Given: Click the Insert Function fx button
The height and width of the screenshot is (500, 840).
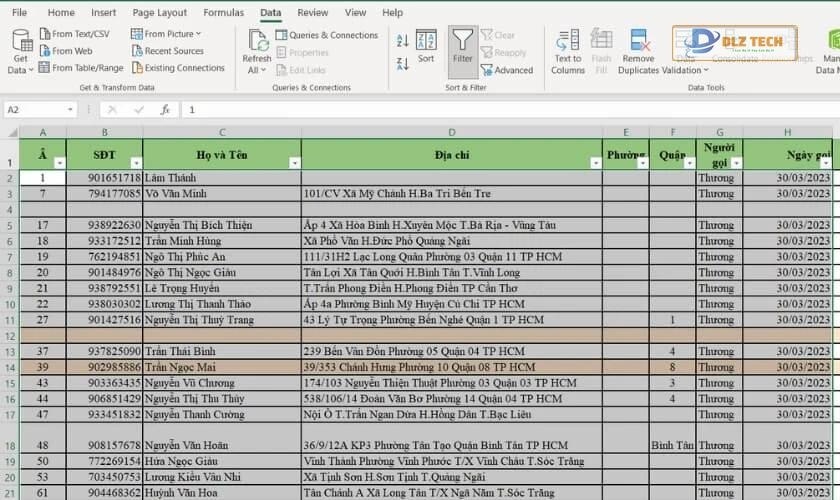Looking at the screenshot, I should pos(165,110).
